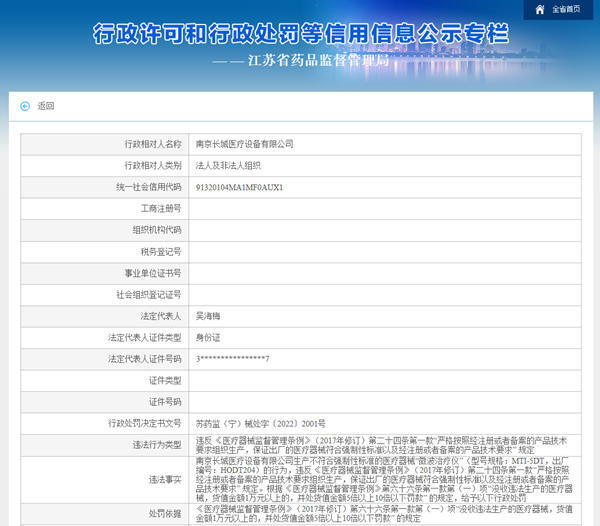Click the label 法定代表人证件类型
600x526 pixels.
click(145, 338)
